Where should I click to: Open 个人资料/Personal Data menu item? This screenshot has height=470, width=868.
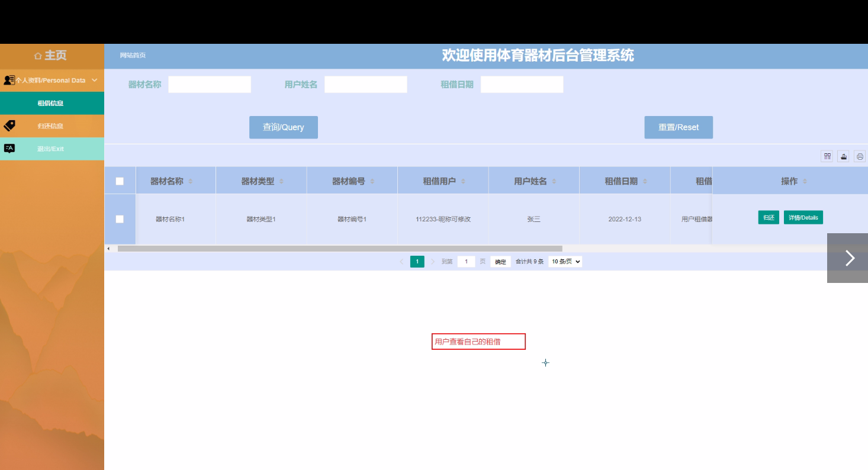(52, 80)
